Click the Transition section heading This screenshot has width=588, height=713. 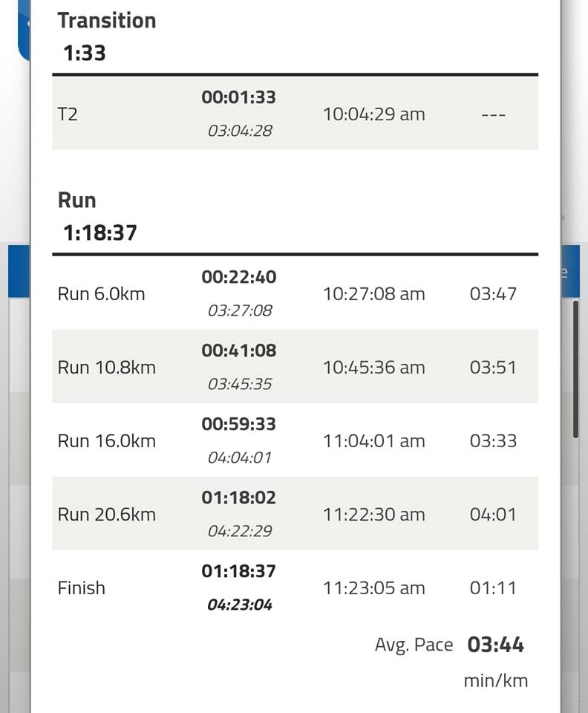(107, 21)
